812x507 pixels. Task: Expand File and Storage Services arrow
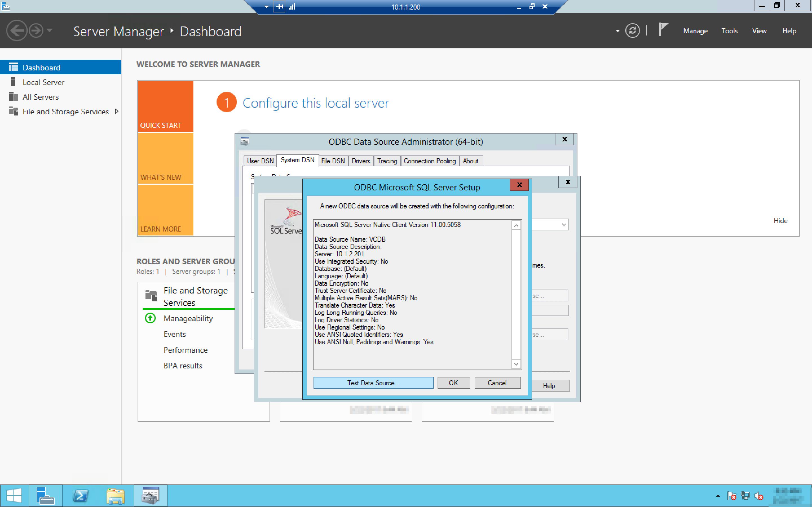116,111
